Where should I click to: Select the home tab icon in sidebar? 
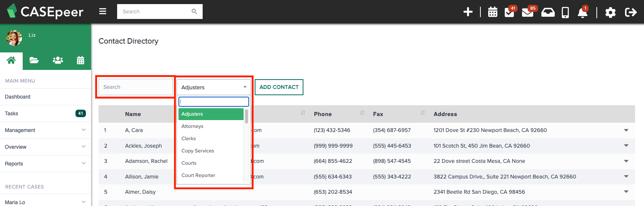pyautogui.click(x=11, y=60)
